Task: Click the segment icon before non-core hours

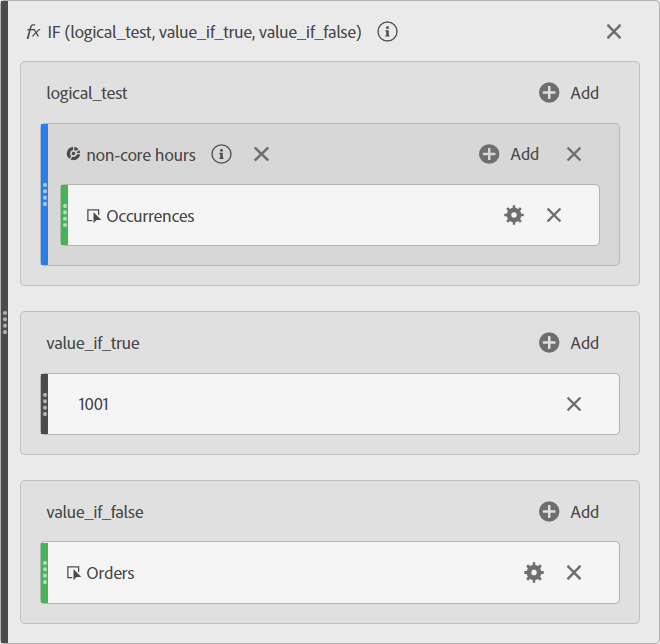Action: 73,154
